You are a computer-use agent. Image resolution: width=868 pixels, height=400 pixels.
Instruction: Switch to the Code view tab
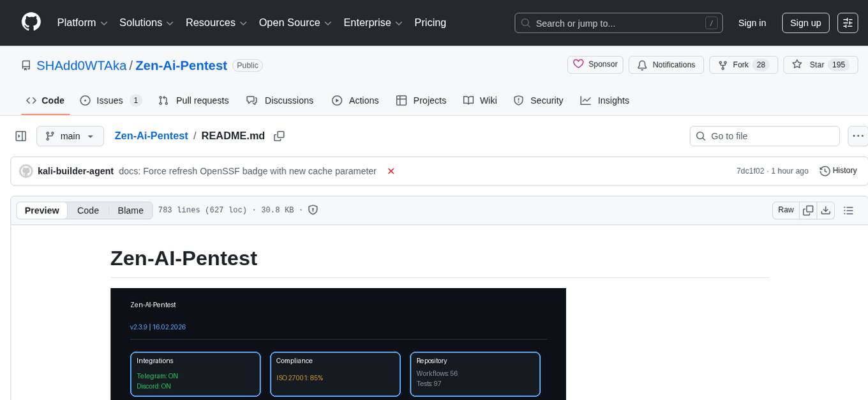pyautogui.click(x=87, y=210)
